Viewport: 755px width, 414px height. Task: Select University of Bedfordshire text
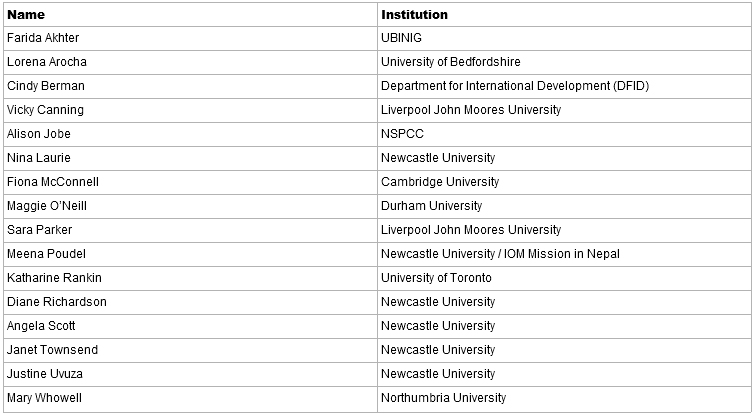click(451, 62)
